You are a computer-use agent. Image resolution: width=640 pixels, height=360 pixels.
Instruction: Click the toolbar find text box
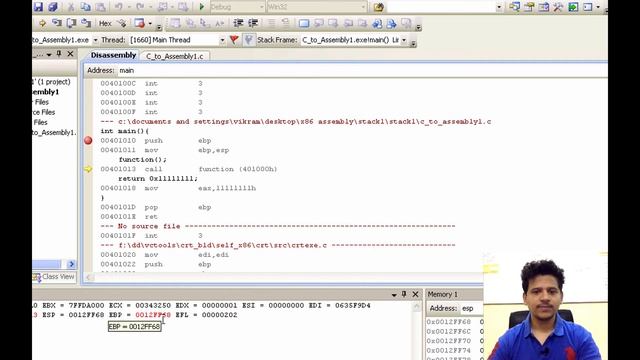pyautogui.click(x=440, y=7)
